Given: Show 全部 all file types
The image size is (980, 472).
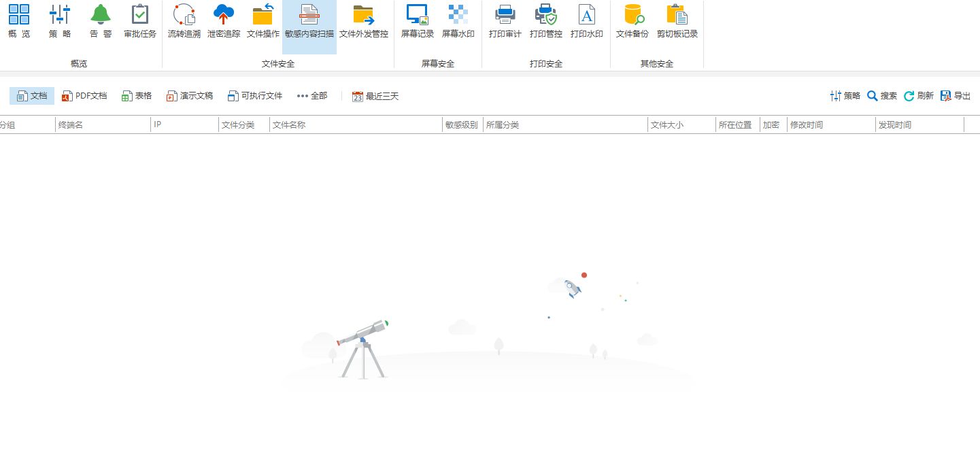Looking at the screenshot, I should [x=312, y=96].
